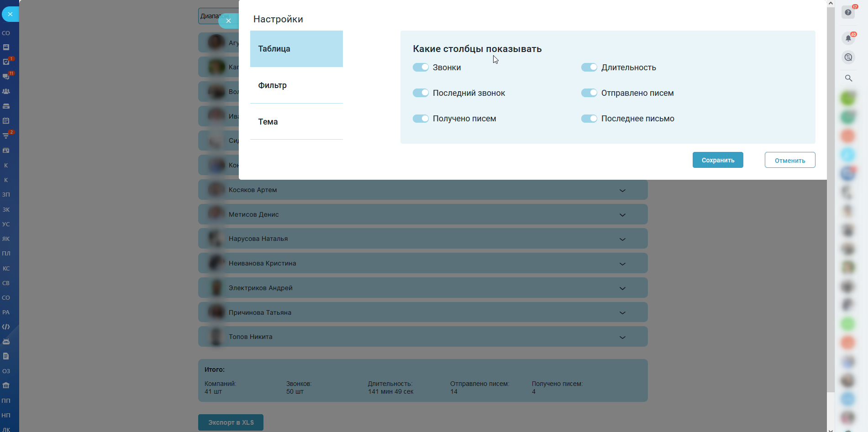Image resolution: width=868 pixels, height=432 pixels.
Task: Save settings with Сохранить button
Action: click(x=718, y=160)
